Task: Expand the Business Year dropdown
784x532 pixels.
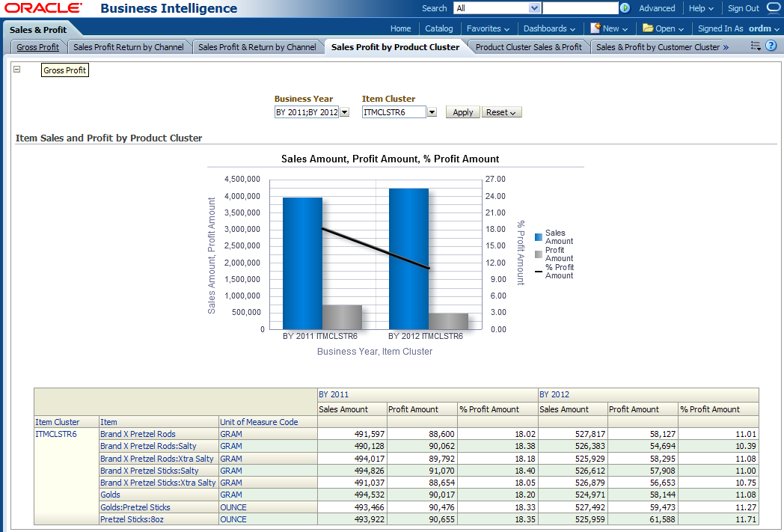Action: [345, 112]
